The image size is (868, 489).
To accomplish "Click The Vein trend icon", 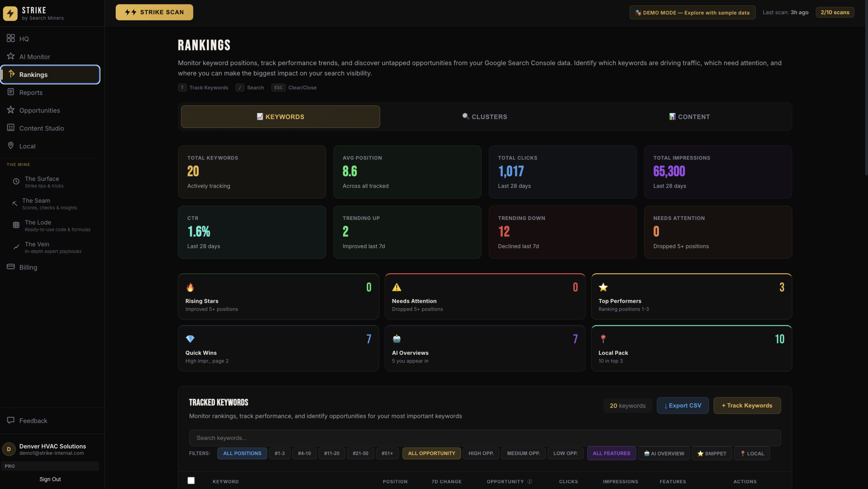I will tap(16, 247).
